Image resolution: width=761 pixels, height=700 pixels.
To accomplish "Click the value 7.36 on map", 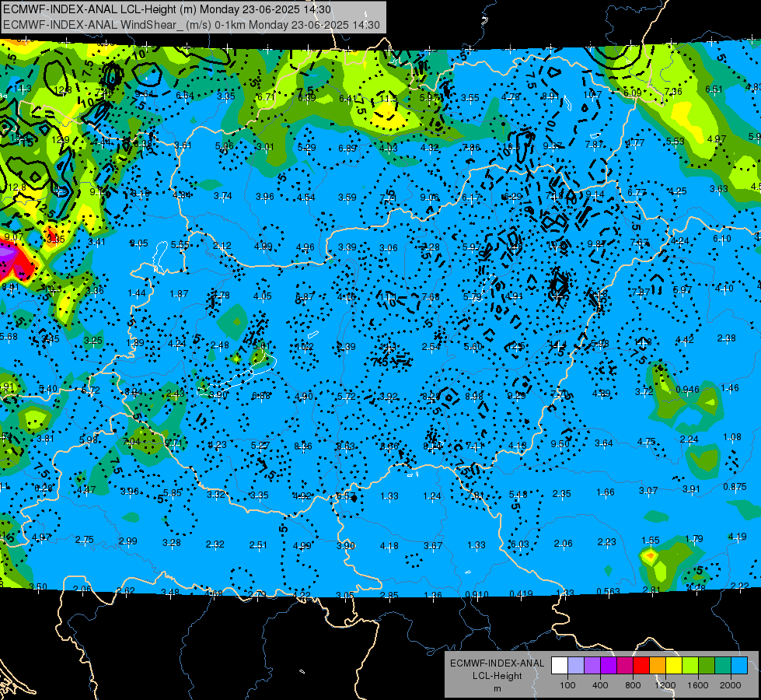I will click(672, 91).
